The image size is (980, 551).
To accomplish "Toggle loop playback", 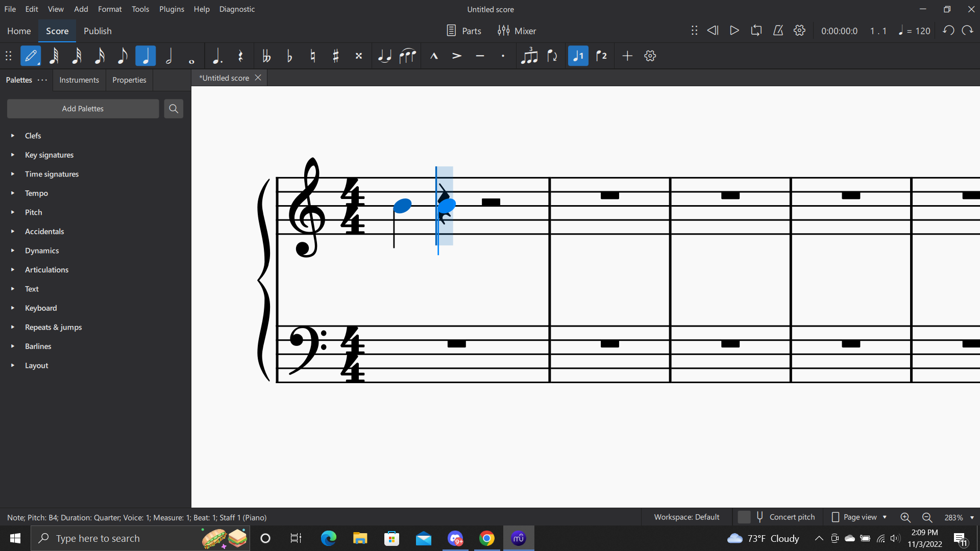I will point(756,31).
